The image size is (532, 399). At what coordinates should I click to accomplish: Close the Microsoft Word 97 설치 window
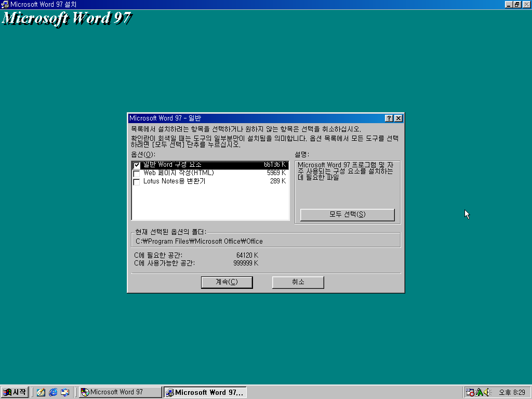point(526,4)
